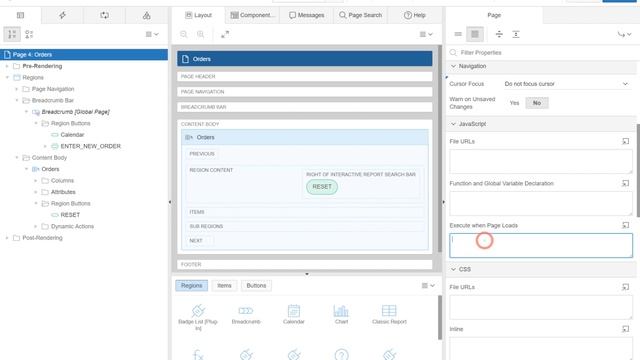Collapse all property groups icon
Image resolution: width=640 pixels, height=360 pixels.
(499, 34)
